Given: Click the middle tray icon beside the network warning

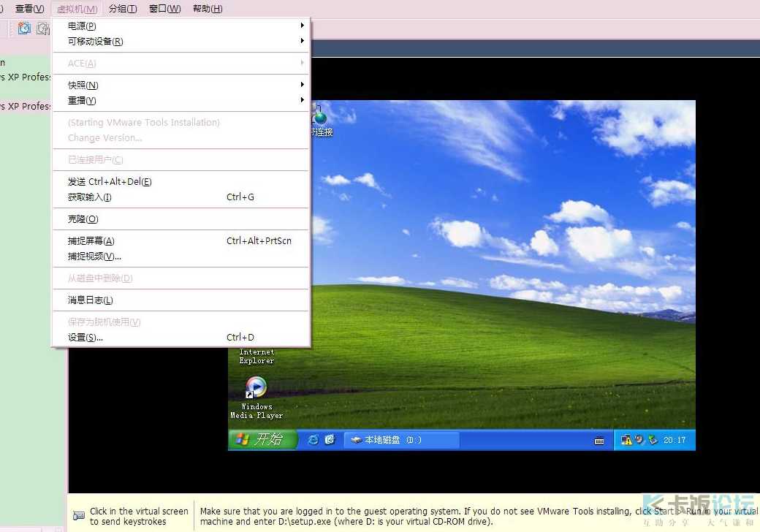Looking at the screenshot, I should tap(640, 440).
